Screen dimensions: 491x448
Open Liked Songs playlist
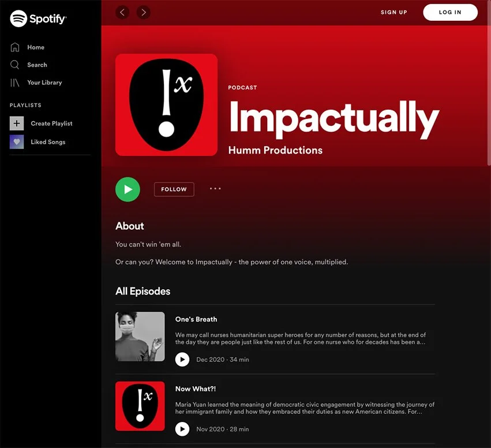(48, 142)
